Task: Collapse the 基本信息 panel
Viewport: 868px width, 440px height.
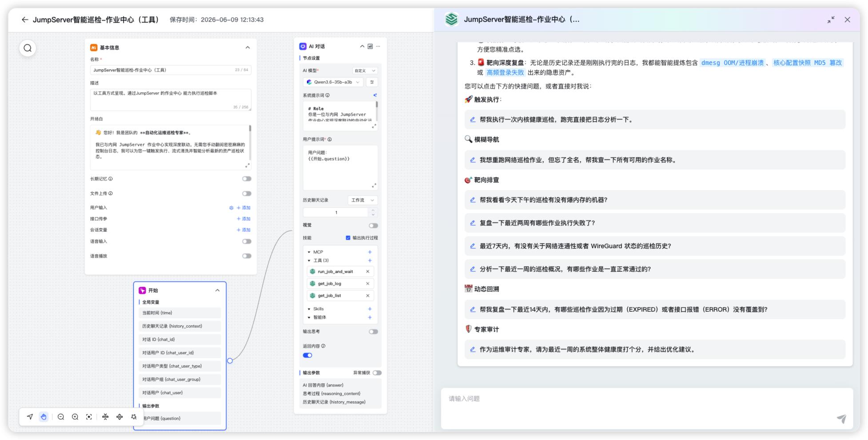Action: point(247,48)
